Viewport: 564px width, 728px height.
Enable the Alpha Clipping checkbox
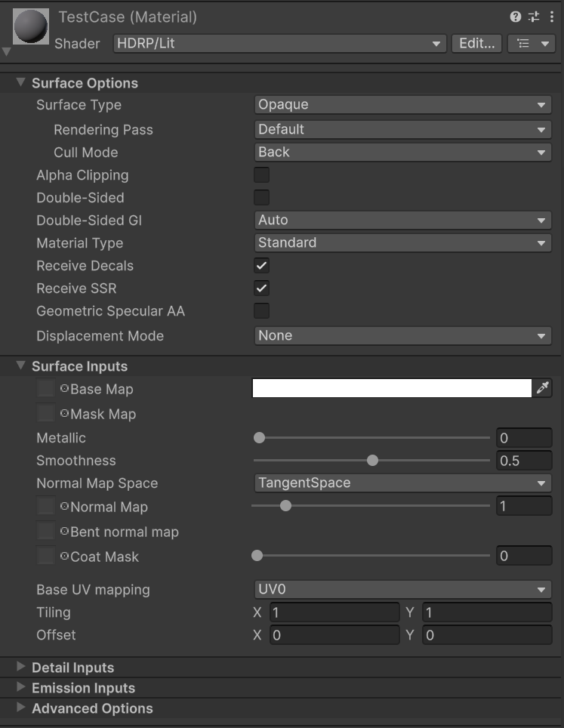point(261,175)
